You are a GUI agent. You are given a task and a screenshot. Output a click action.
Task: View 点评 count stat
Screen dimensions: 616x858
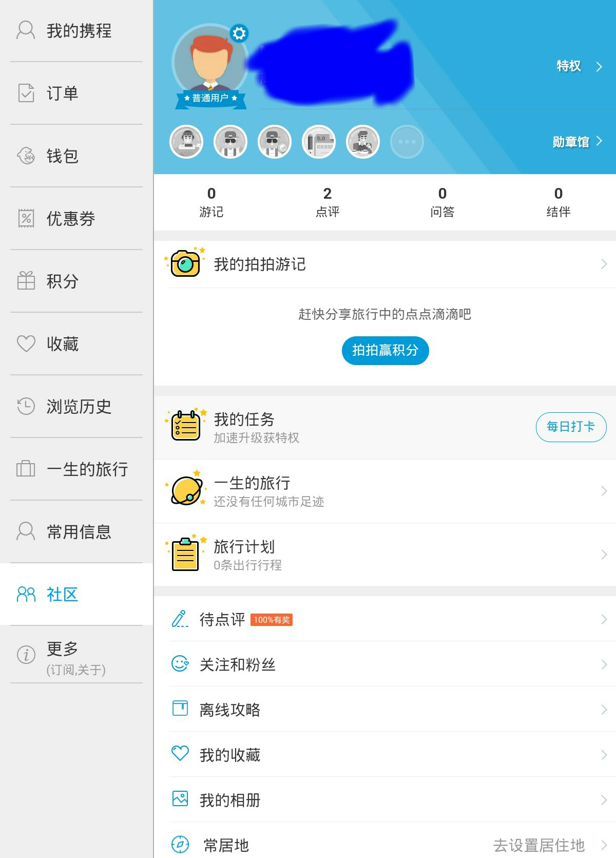click(328, 202)
